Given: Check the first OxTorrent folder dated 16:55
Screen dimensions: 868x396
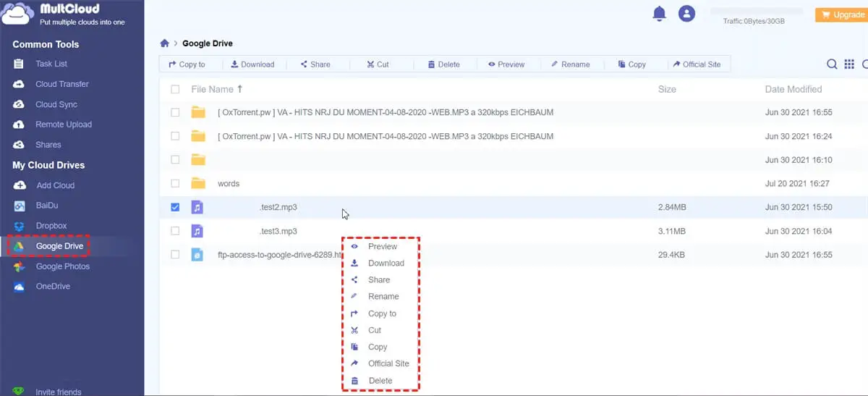Looking at the screenshot, I should [175, 112].
